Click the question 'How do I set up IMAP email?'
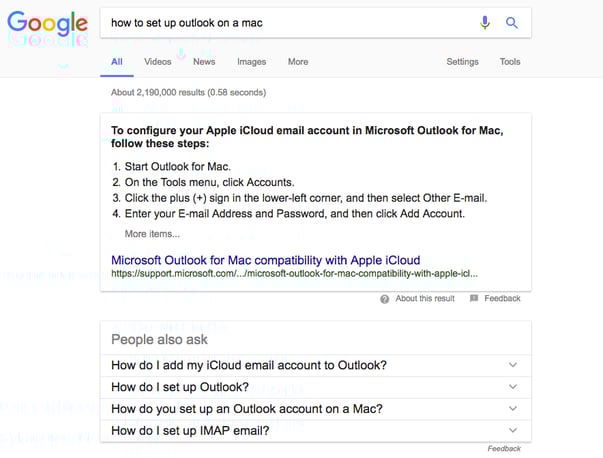603x458 pixels. (190, 430)
